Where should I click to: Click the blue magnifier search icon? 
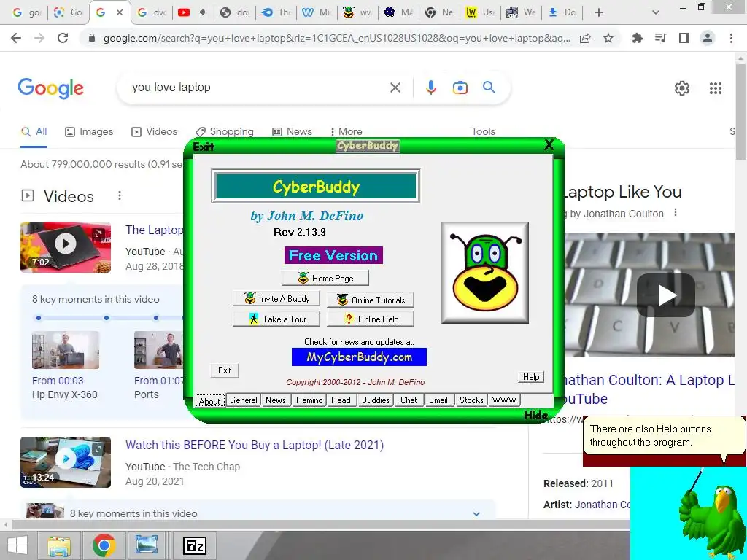coord(489,87)
